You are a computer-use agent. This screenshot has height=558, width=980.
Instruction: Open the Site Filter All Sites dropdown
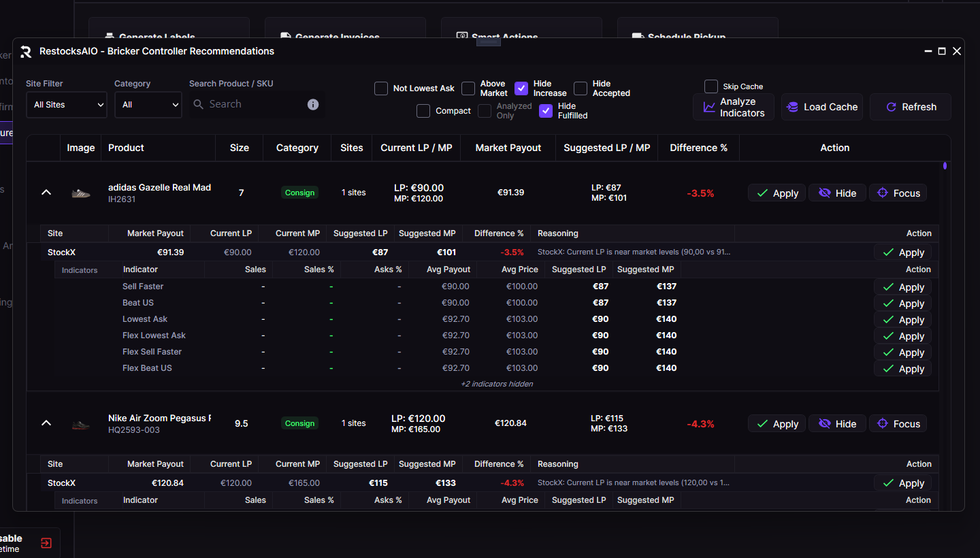(67, 105)
